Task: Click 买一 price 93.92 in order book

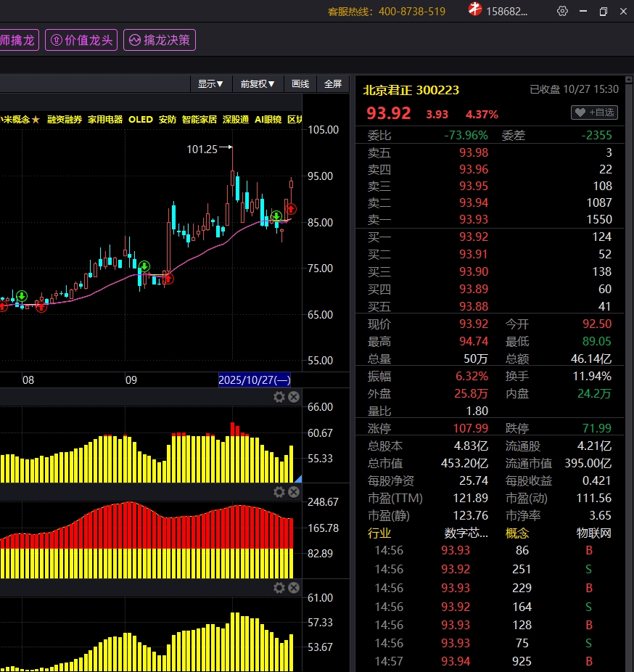Action: [x=474, y=237]
